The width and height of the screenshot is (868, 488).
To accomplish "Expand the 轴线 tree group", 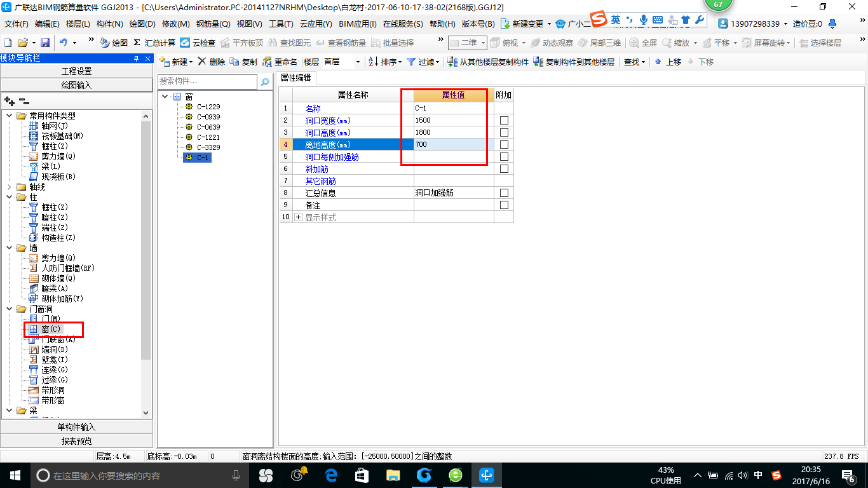I will [x=10, y=187].
